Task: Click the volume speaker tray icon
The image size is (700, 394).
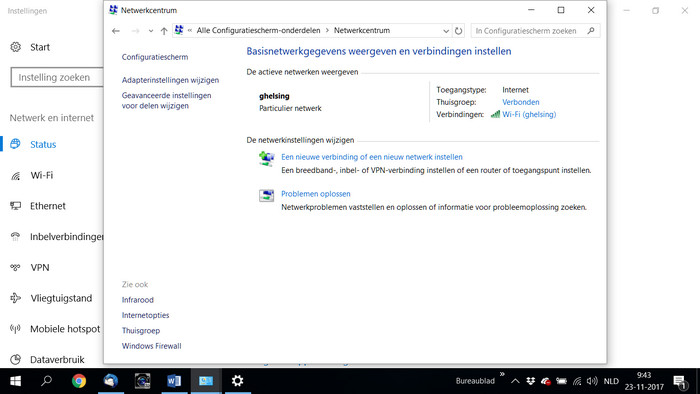Action: pos(592,381)
